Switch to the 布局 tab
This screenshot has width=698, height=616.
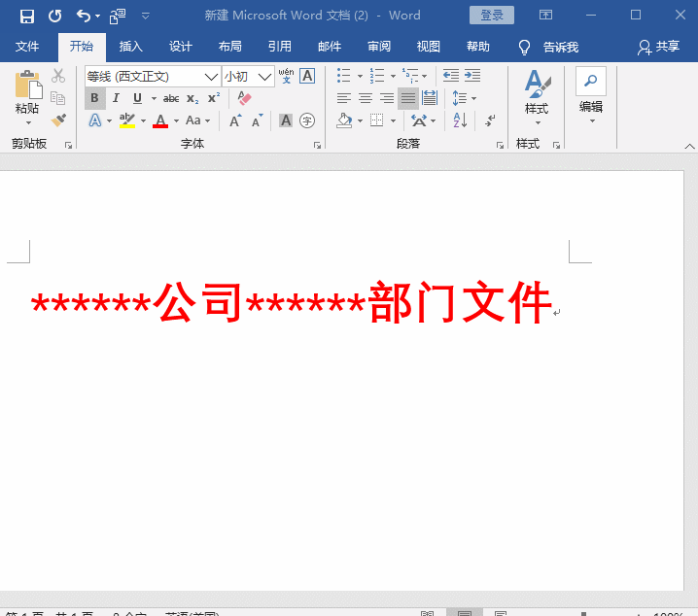tap(229, 47)
